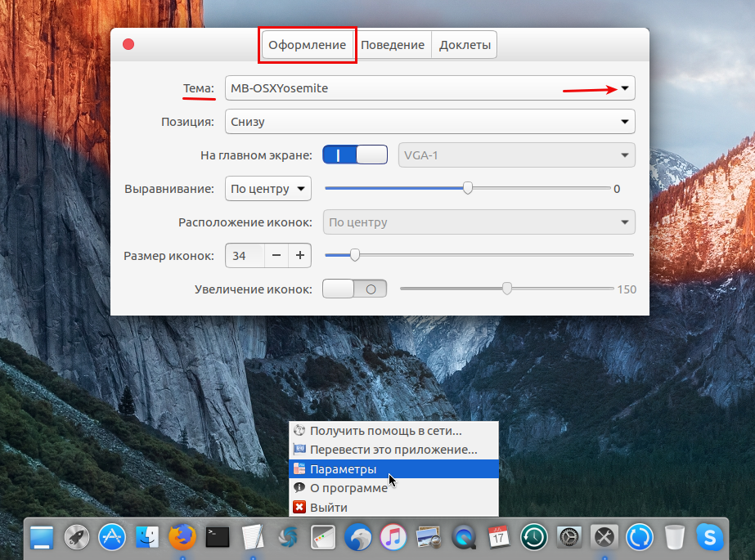Open the iTunes music note icon in dock
Screen dimensions: 755x560
tap(393, 537)
